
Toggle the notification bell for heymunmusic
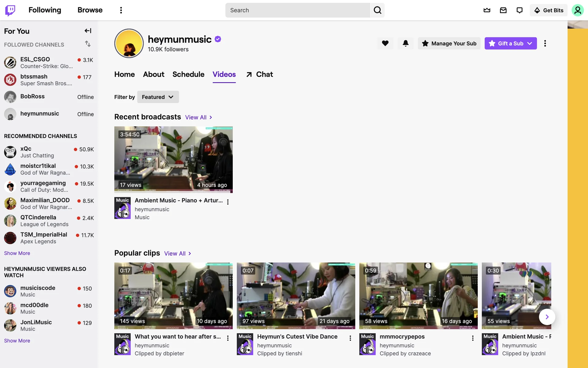[x=405, y=43]
